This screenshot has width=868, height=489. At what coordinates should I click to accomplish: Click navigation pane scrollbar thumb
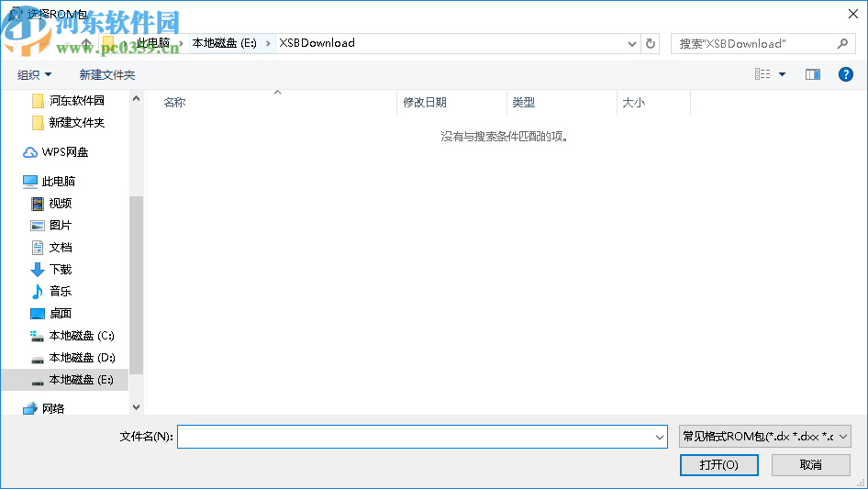tap(136, 285)
